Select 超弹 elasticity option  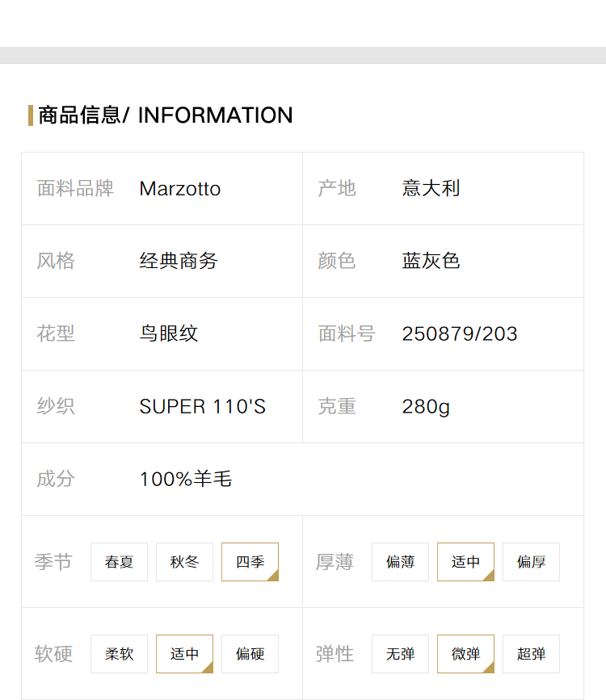(x=531, y=653)
